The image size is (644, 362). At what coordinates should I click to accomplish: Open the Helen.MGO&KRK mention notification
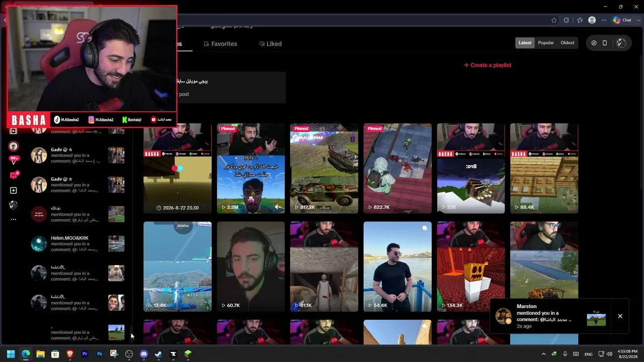click(x=77, y=244)
